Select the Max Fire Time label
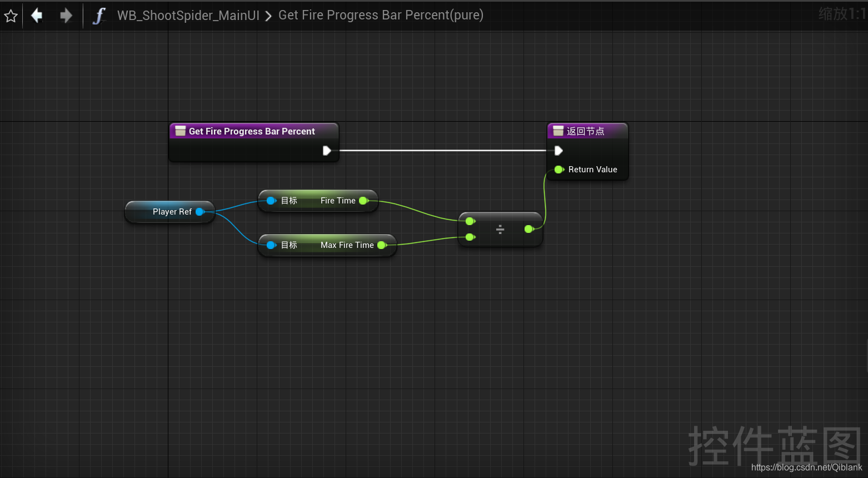 click(347, 245)
